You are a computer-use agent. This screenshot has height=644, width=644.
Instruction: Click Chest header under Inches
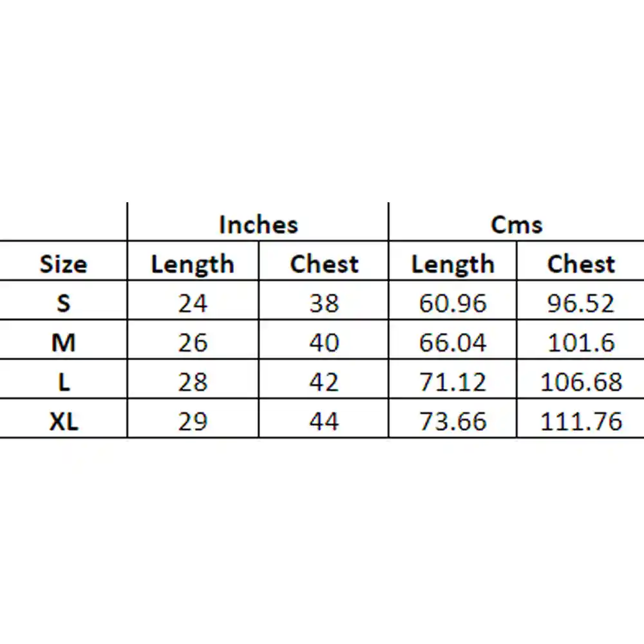tap(324, 261)
